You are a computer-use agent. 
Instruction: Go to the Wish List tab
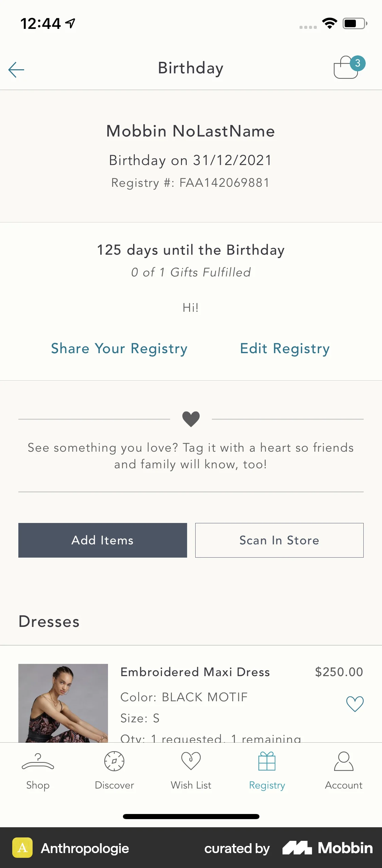pos(191,771)
